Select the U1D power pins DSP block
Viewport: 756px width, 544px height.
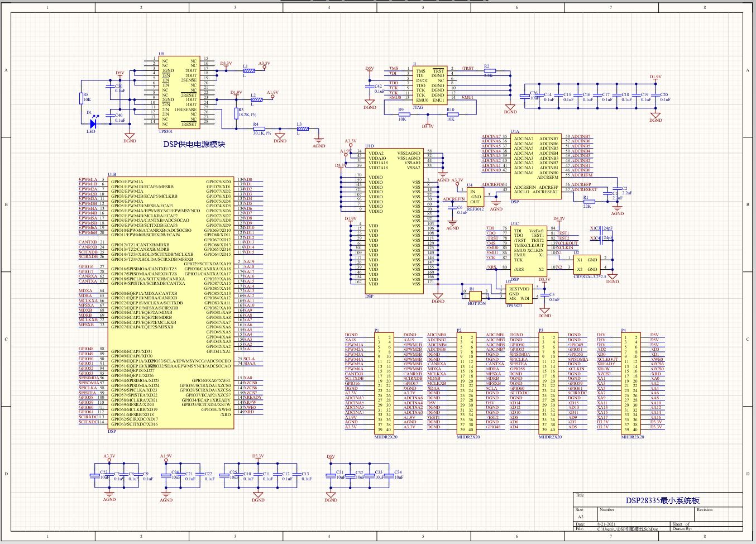coord(394,221)
